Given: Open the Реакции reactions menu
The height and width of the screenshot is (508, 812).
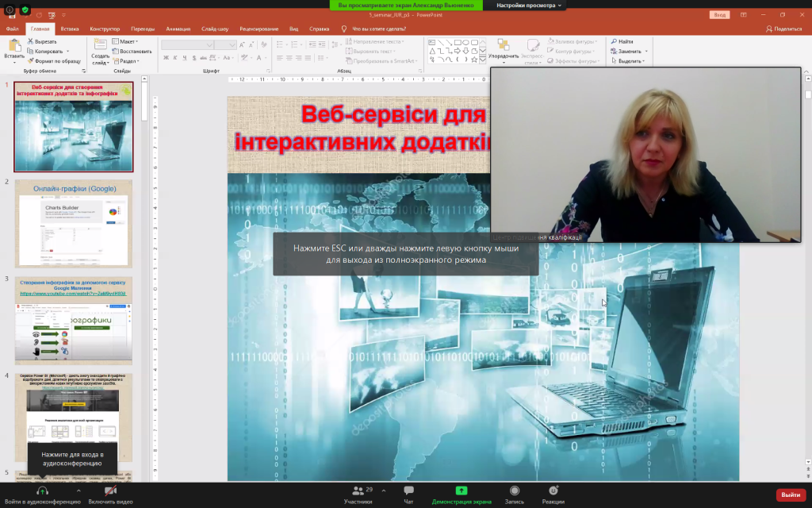Looking at the screenshot, I should (x=553, y=491).
